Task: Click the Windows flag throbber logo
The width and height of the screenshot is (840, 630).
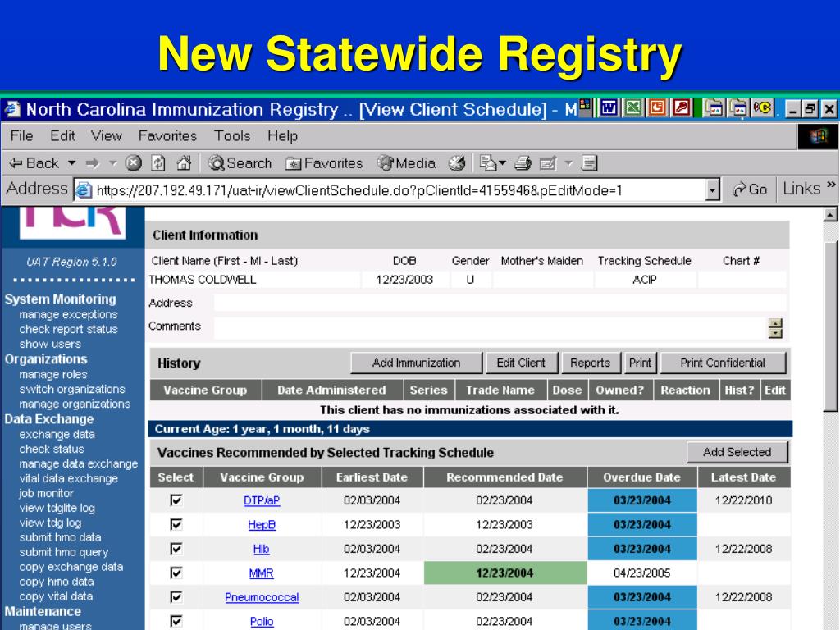Action: [818, 136]
